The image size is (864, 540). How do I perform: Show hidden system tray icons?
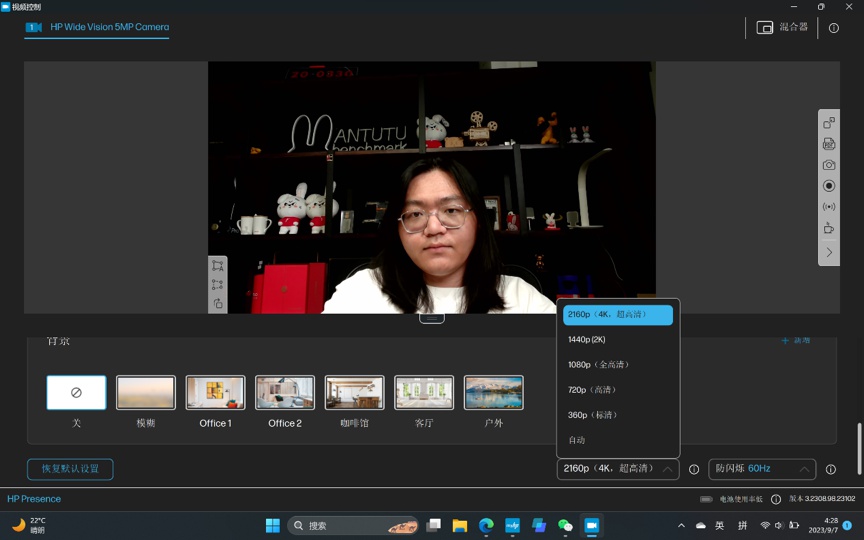pos(681,526)
